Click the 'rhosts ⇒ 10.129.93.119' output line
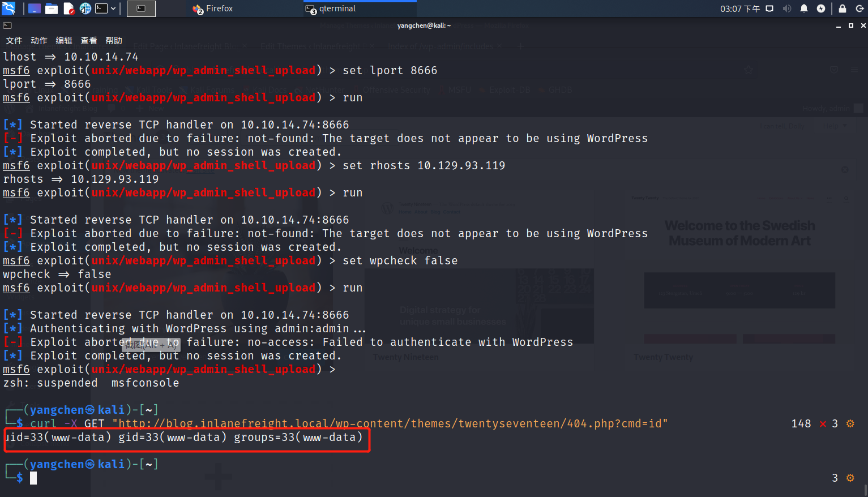This screenshot has width=868, height=497. pos(81,179)
